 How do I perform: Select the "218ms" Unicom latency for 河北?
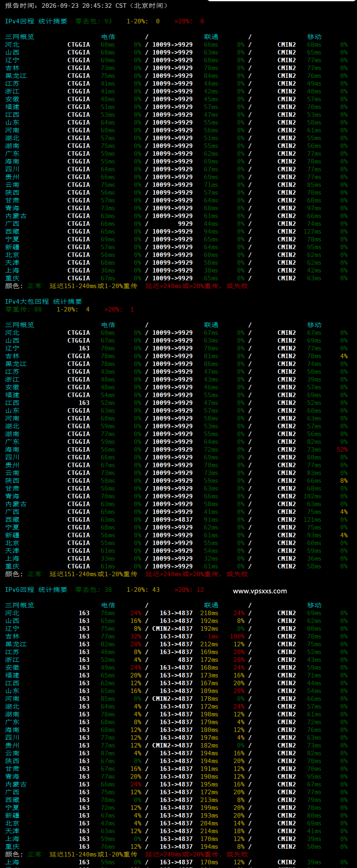pyautogui.click(x=209, y=613)
